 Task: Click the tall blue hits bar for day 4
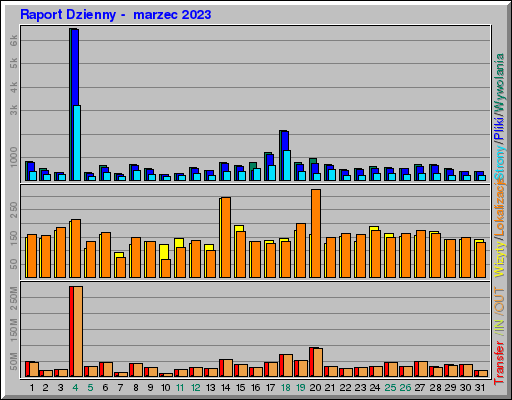75,67
